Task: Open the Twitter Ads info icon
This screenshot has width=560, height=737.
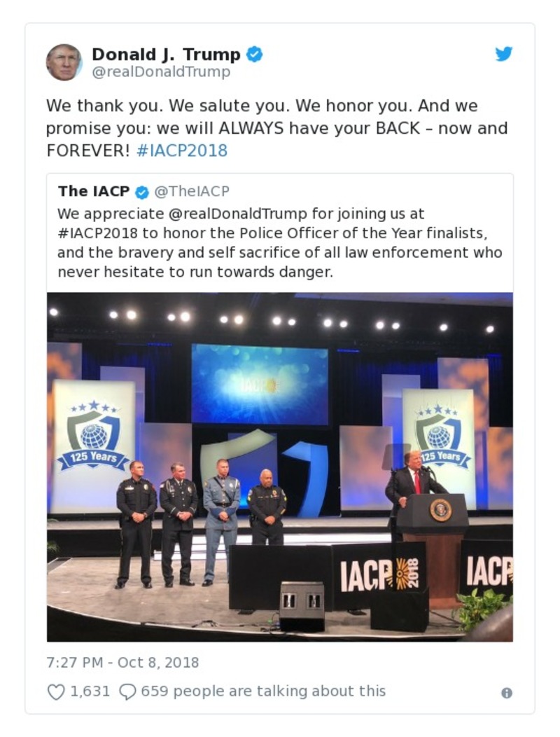Action: [x=506, y=693]
